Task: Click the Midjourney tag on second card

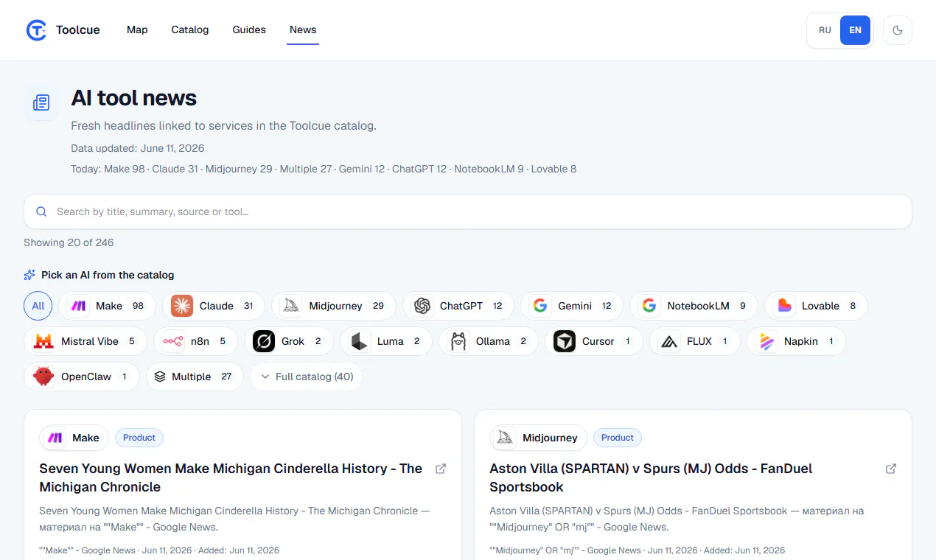Action: (x=538, y=438)
